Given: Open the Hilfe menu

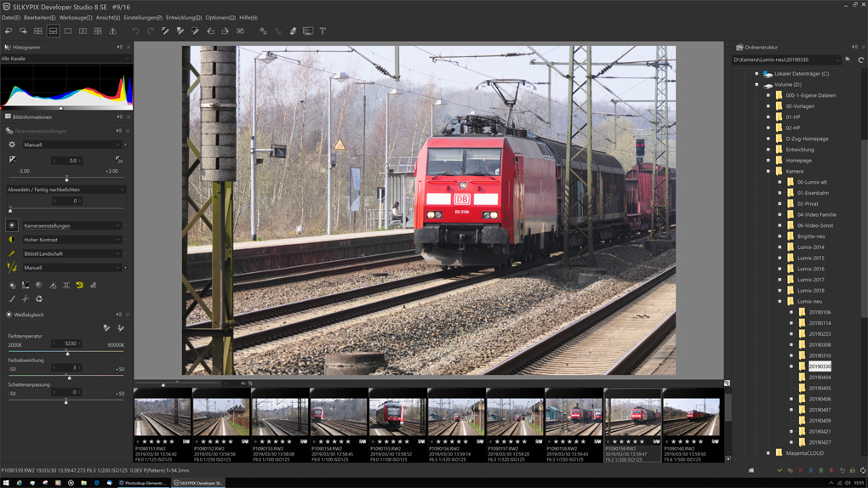Looking at the screenshot, I should coord(248,18).
